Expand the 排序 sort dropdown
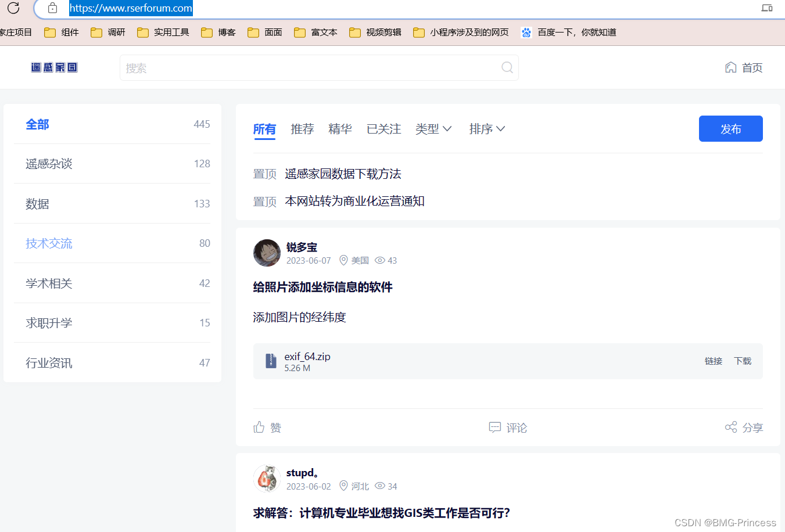The height and width of the screenshot is (532, 785). (487, 129)
